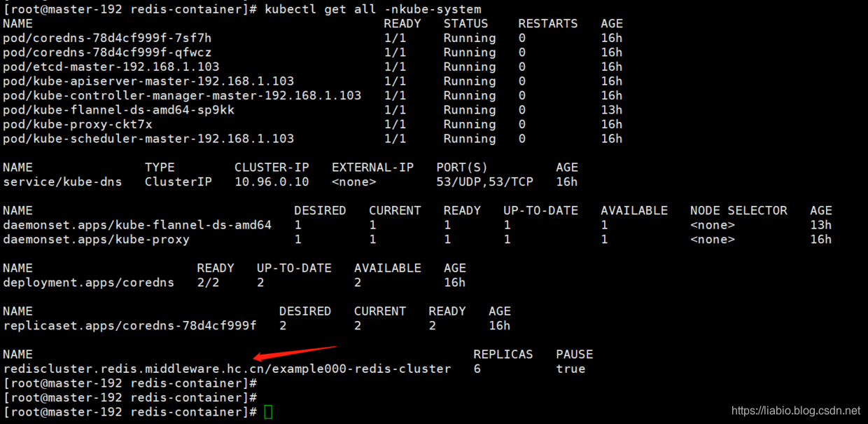
Task: Select service/kube-dns name
Action: tap(62, 182)
